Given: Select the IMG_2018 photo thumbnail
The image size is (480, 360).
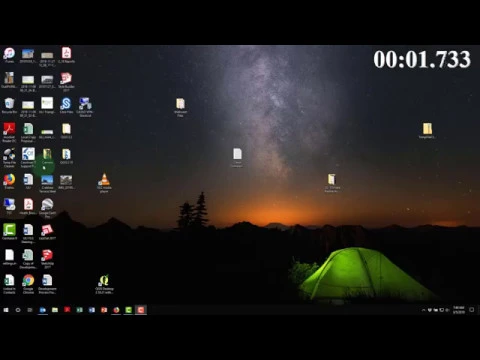Looking at the screenshot, I should [x=66, y=182].
